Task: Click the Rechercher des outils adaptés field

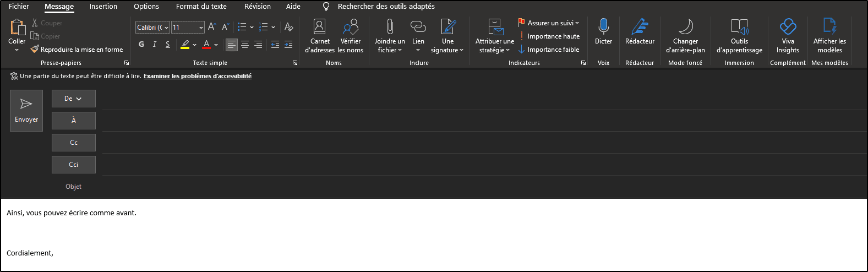Action: [386, 7]
